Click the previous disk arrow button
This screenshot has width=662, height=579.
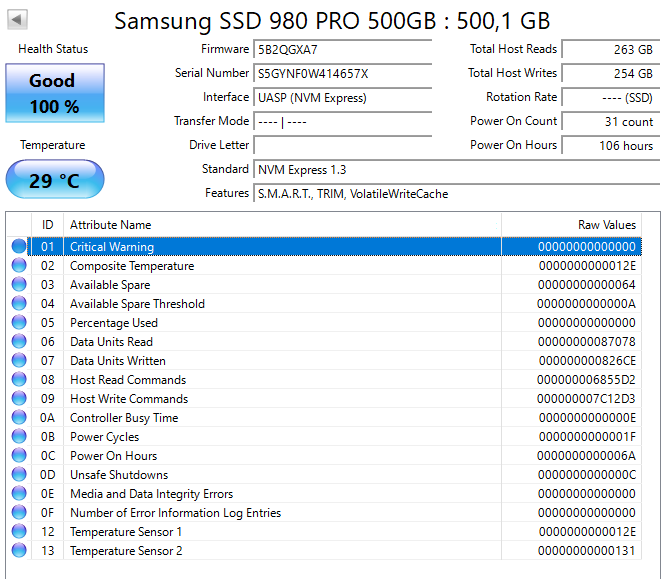(x=18, y=19)
